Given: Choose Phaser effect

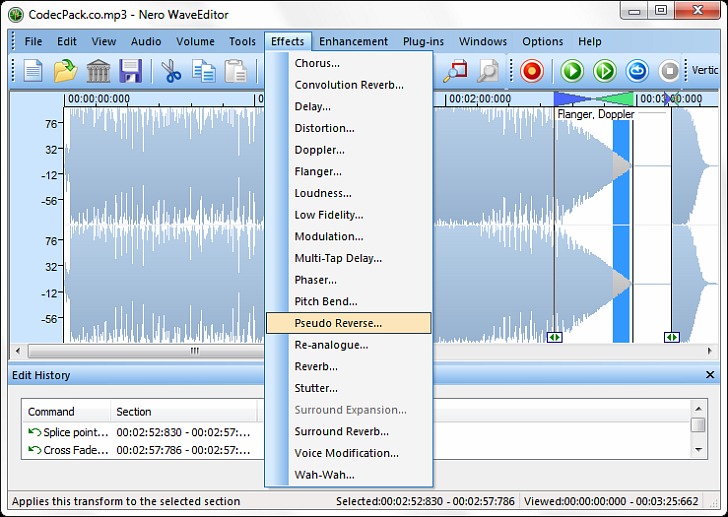Looking at the screenshot, I should tap(349, 280).
